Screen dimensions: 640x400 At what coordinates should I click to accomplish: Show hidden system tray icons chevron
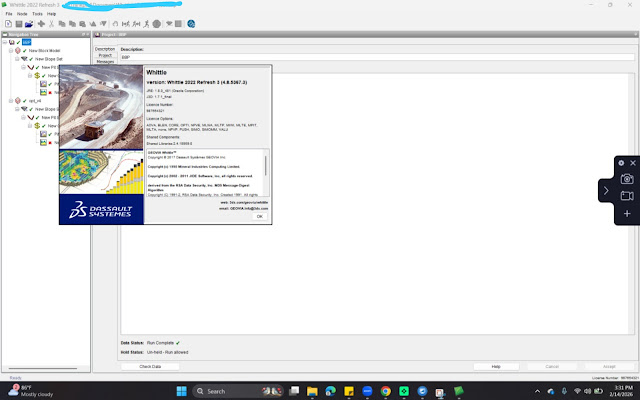click(537, 391)
